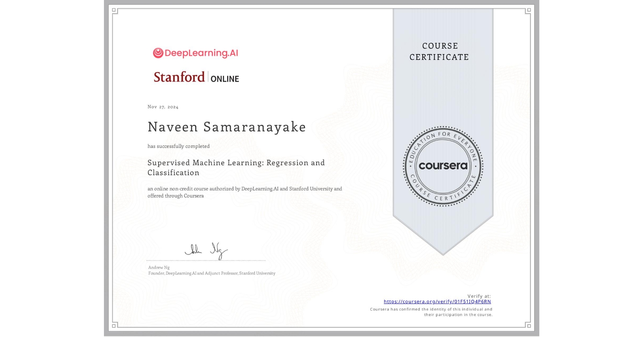Screen dimensions: 644x337
Task: Select the date Nov 27, 2024
Action: 163,106
